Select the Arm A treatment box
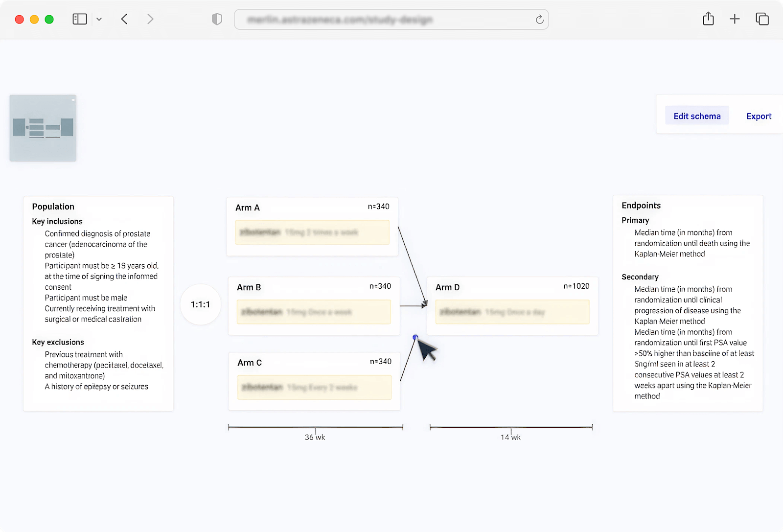783x532 pixels. [x=312, y=232]
